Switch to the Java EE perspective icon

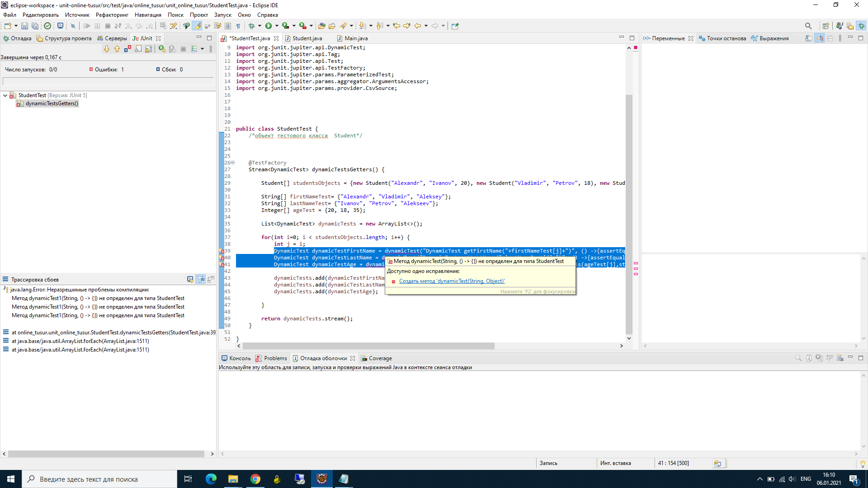pyautogui.click(x=840, y=26)
